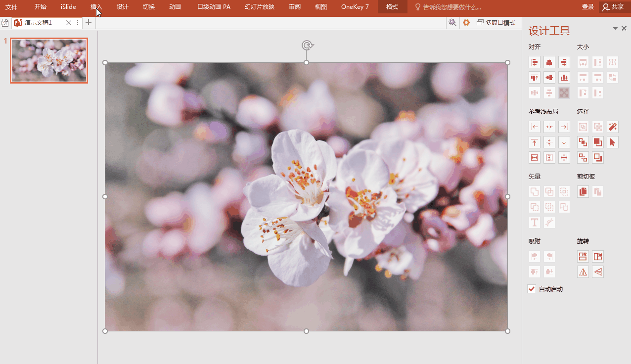The height and width of the screenshot is (364, 631).
Task: Add a new document tab with plus
Action: (89, 23)
